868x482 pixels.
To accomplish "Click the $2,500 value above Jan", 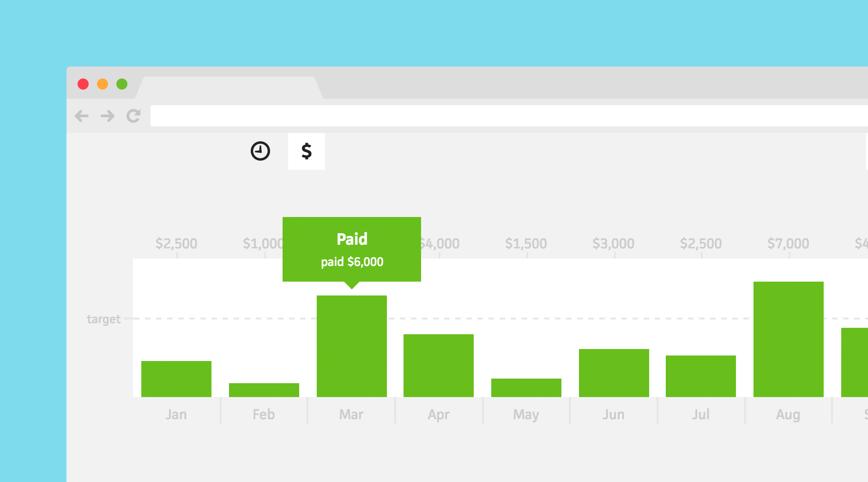I will coord(176,243).
